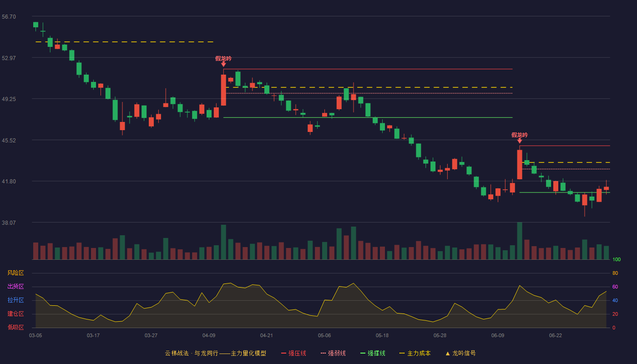This screenshot has width=637, height=364.
Task: Toggle the 龙吟信号 legend item
Action: [460, 353]
